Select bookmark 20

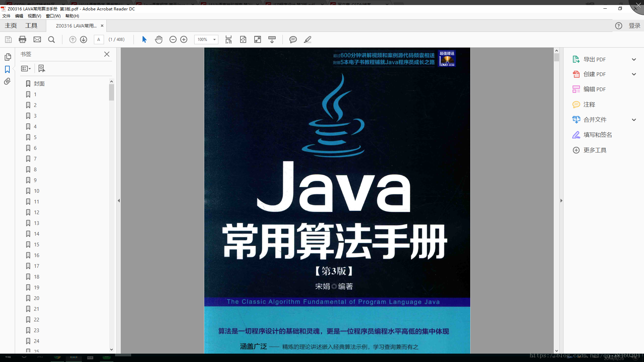(37, 298)
